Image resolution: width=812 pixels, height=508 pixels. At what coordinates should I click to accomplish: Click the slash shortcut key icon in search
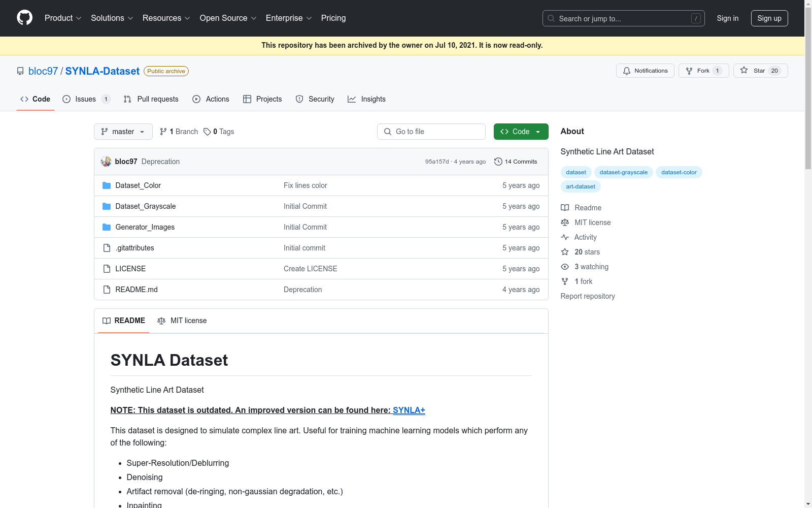tap(696, 18)
